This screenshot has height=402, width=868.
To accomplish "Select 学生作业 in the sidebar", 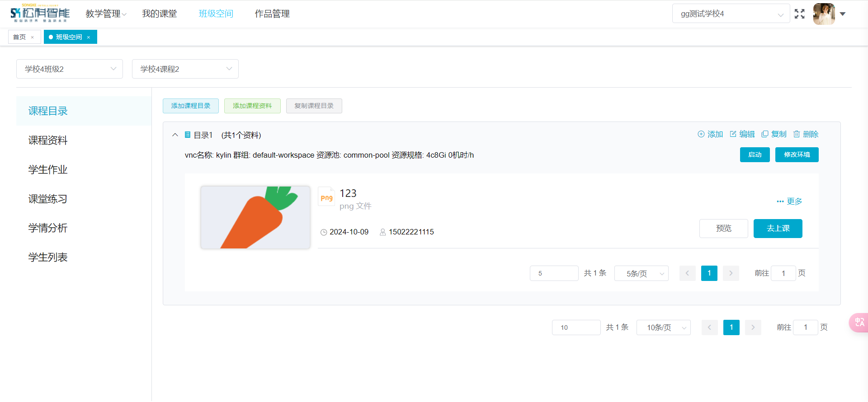I will coord(48,170).
